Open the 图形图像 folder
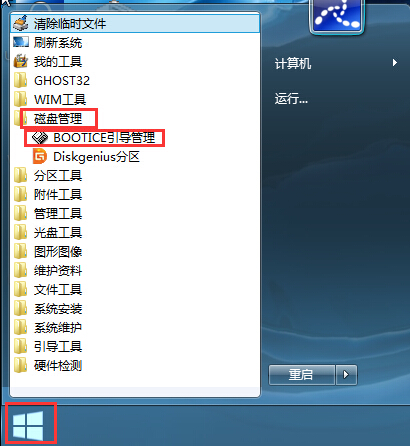The width and height of the screenshot is (410, 446). 58,252
